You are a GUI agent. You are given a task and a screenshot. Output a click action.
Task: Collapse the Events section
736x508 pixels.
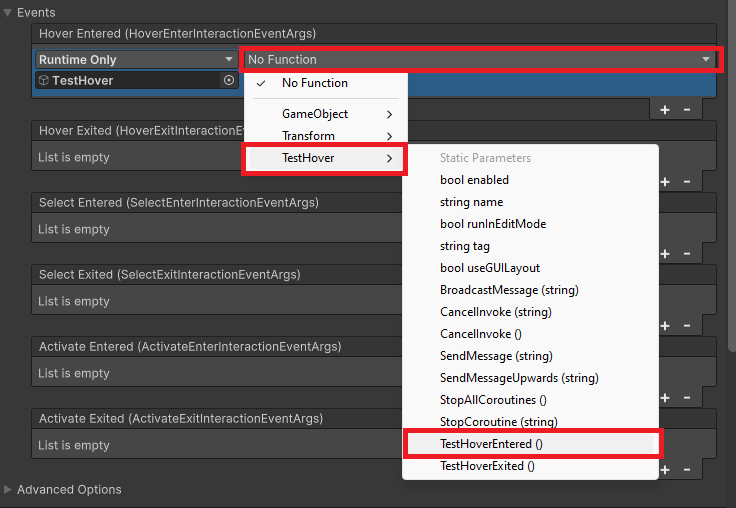9,13
